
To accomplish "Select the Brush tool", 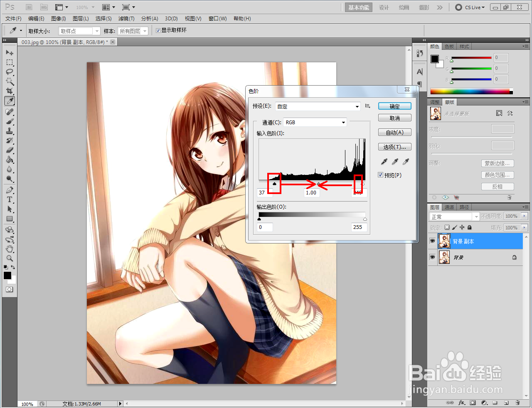I will pyautogui.click(x=10, y=121).
